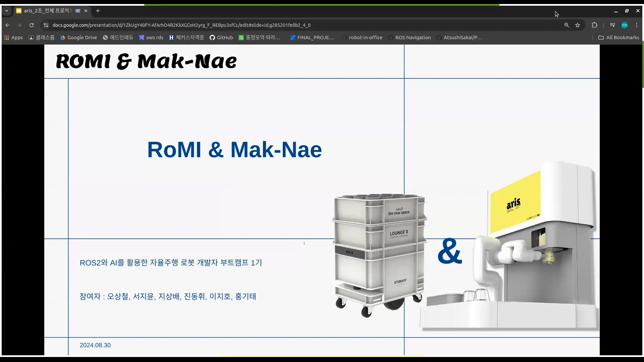Click the RoMI & Mak-Nae slide title
The image size is (644, 362).
tap(234, 149)
